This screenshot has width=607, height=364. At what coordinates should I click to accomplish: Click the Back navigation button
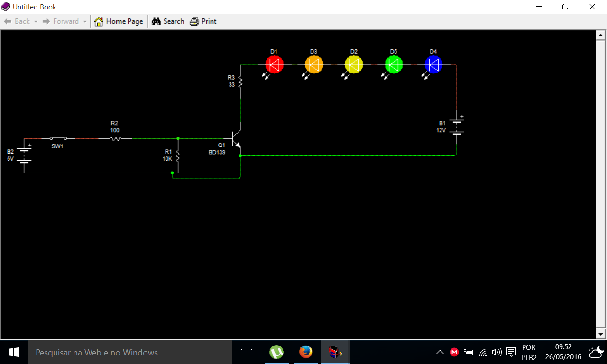(x=17, y=21)
